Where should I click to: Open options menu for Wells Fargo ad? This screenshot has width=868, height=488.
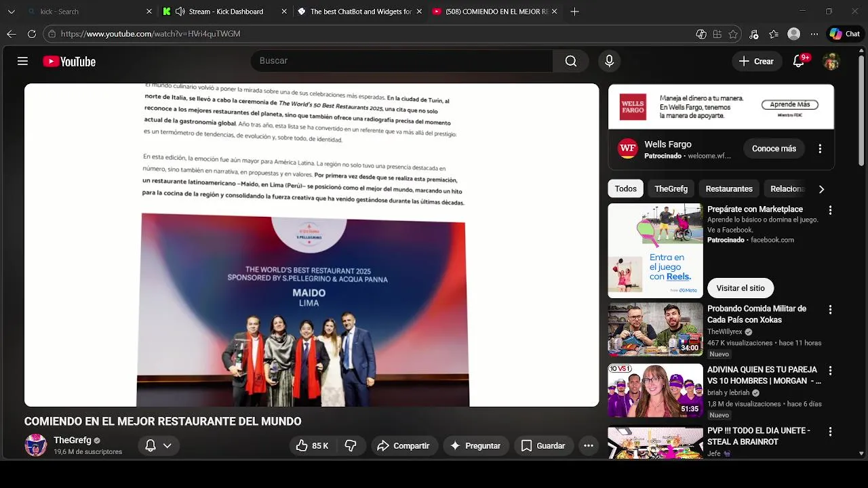point(820,148)
